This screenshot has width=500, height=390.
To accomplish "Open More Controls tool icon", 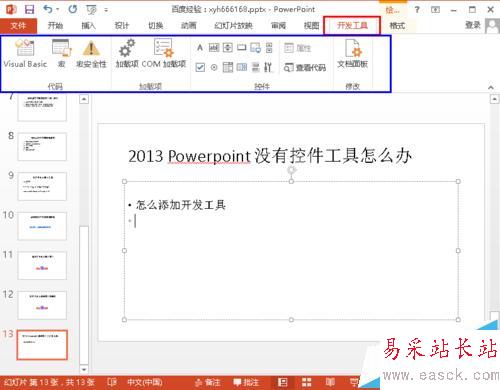I will (268, 67).
